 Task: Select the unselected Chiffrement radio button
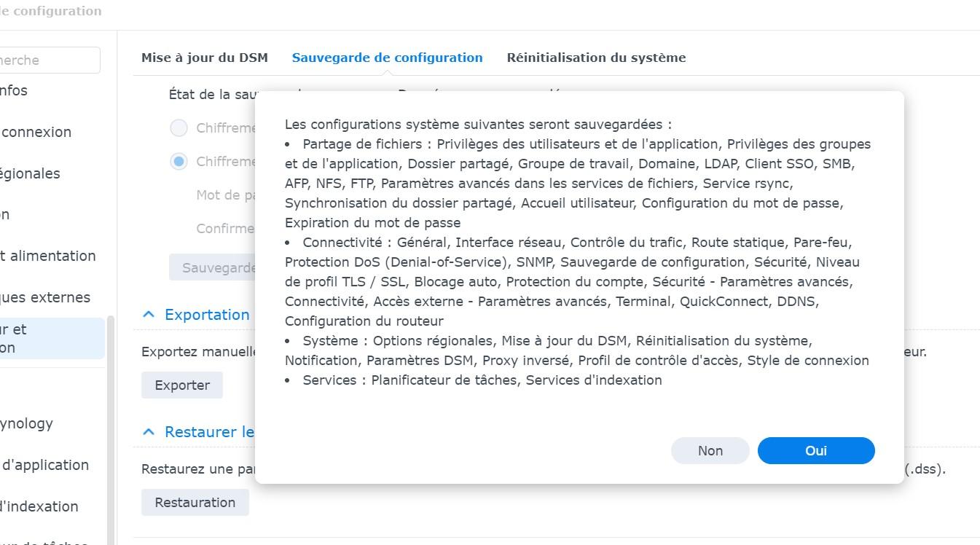pyautogui.click(x=179, y=128)
